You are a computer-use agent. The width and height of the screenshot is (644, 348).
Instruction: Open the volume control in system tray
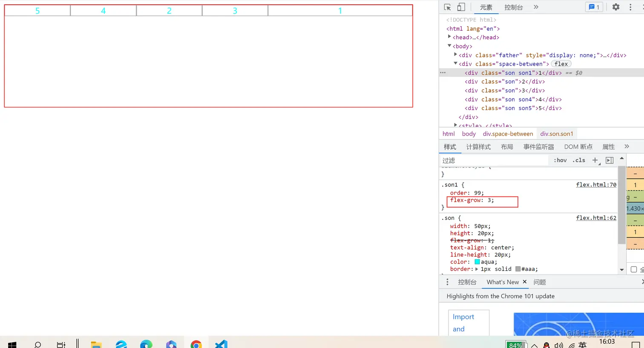coord(559,345)
